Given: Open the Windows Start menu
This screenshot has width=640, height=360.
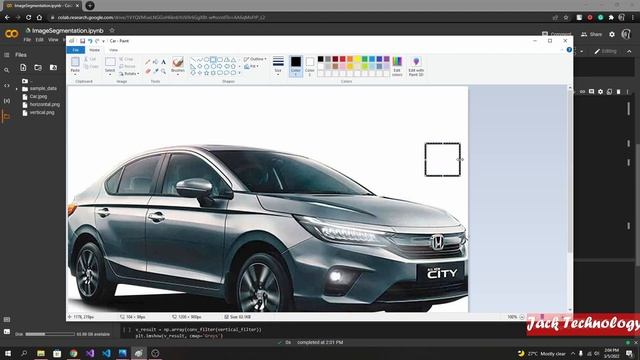Looking at the screenshot, I should coord(7,353).
